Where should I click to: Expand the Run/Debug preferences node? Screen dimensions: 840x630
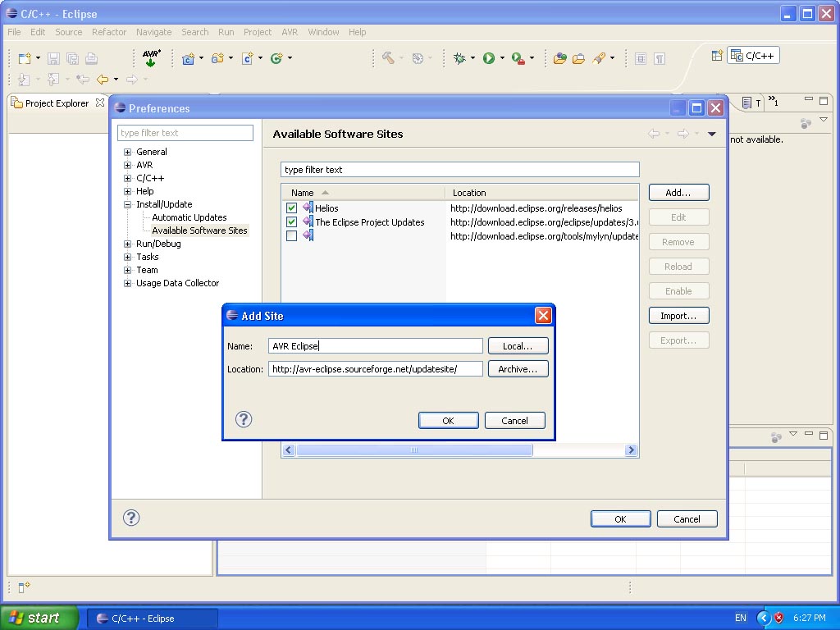click(x=127, y=244)
